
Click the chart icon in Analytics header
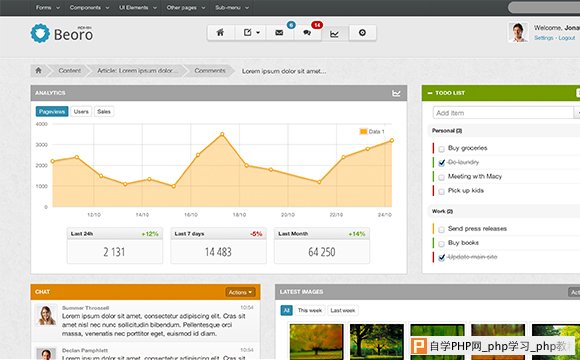[396, 93]
